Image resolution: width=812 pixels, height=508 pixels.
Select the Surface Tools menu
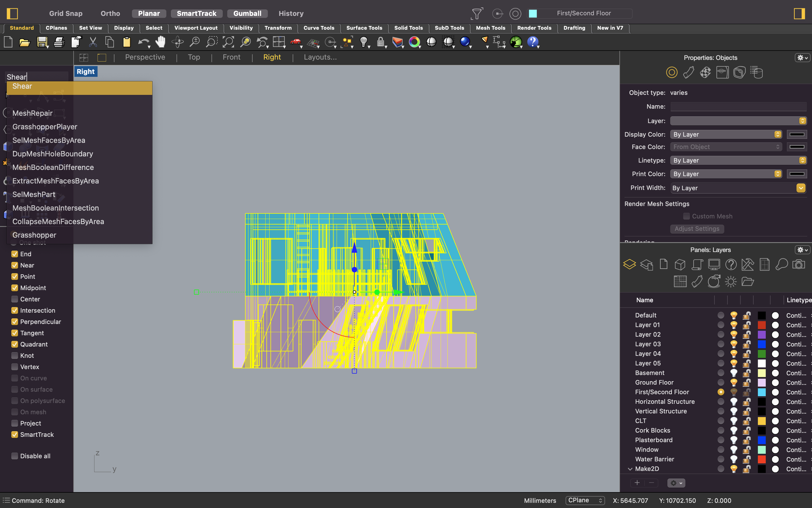[x=364, y=28]
